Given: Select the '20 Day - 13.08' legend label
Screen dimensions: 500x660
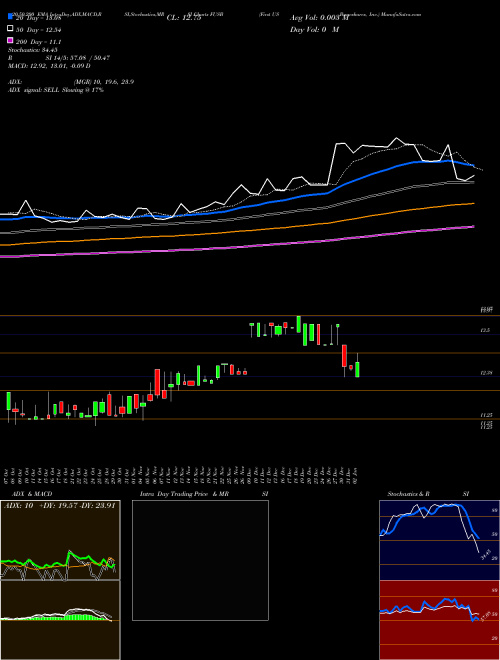Looking at the screenshot, I should [x=38, y=18].
